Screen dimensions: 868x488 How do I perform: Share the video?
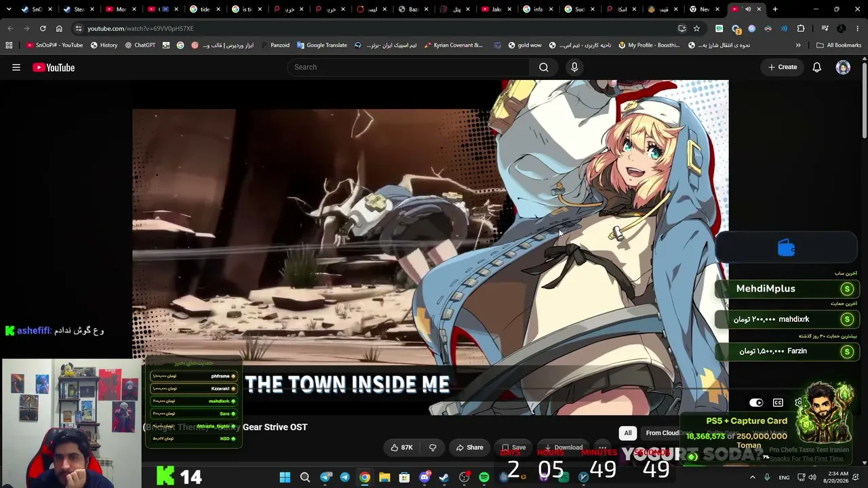tap(469, 447)
